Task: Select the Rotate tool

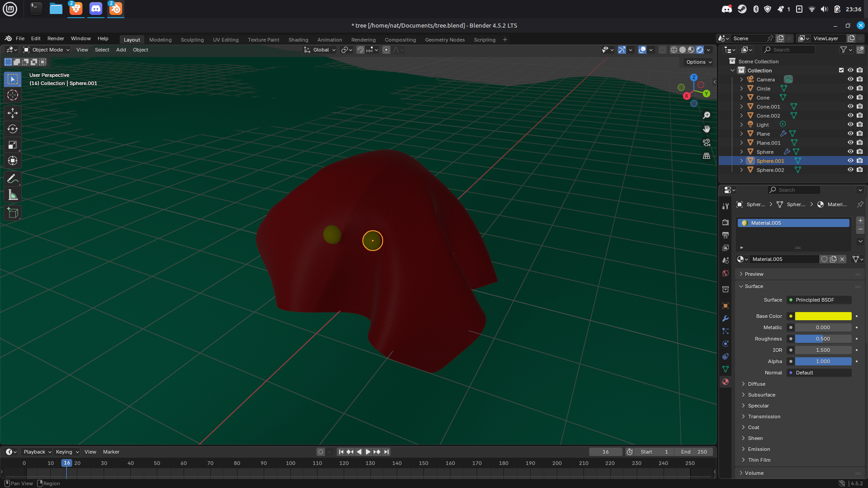Action: (13, 129)
